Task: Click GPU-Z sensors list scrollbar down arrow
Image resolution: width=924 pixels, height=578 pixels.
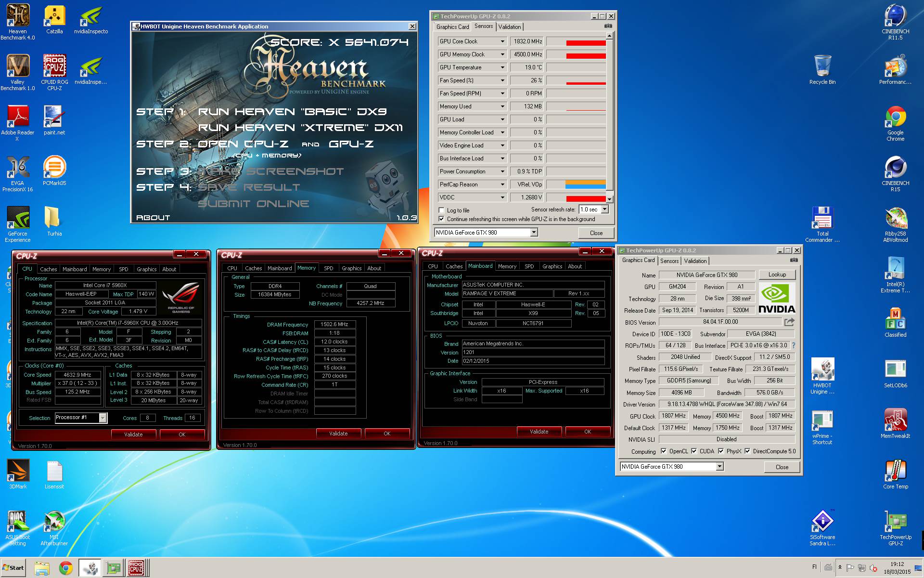Action: pos(609,199)
